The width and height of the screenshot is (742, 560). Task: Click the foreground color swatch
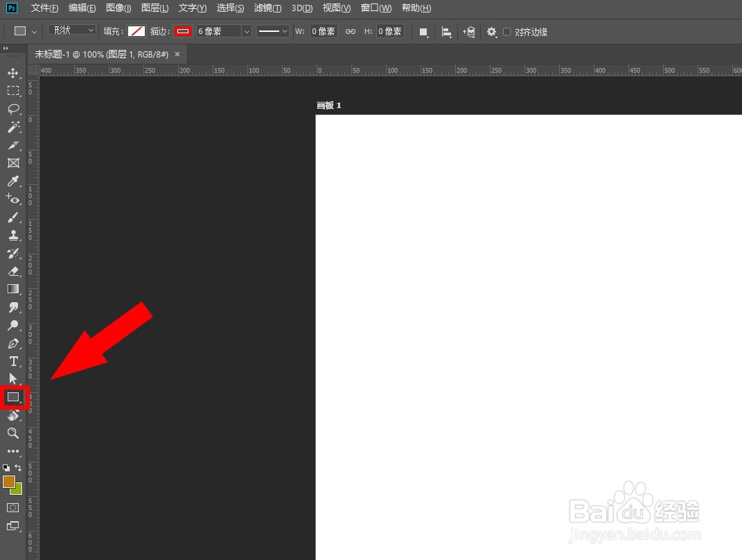[x=9, y=482]
